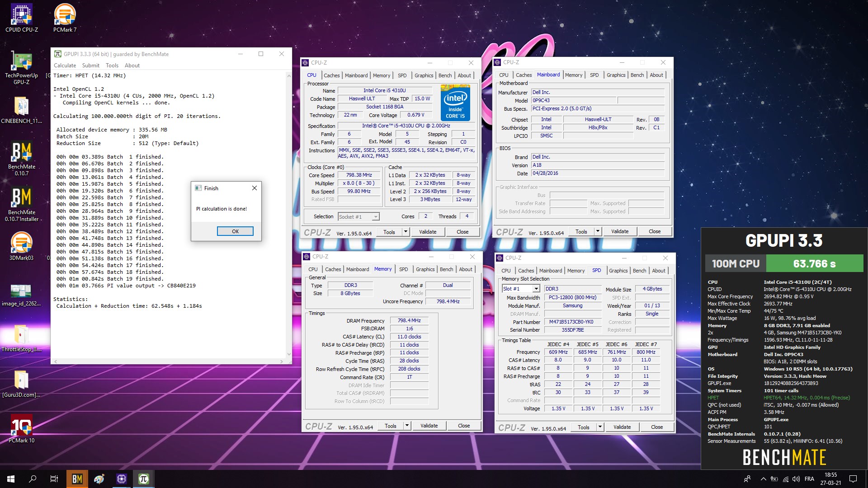Open Tools dropdown arrow in Memory window
868x488 pixels.
(x=407, y=426)
